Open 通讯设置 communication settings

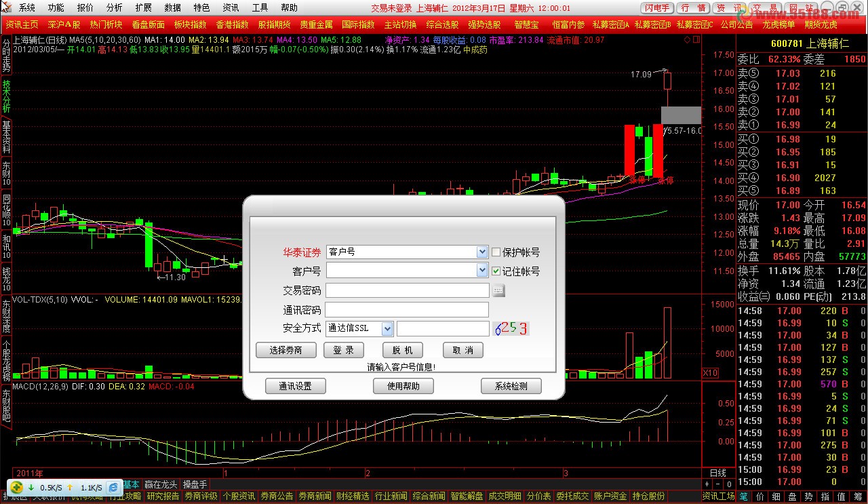tap(296, 386)
